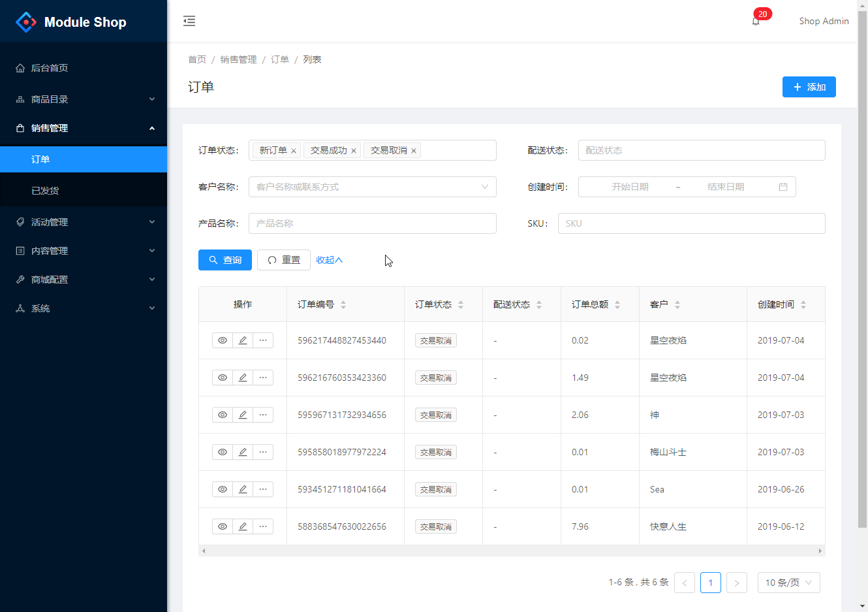Click the 销售管理 breadcrumb
Screen dimensions: 868x612
coord(238,59)
